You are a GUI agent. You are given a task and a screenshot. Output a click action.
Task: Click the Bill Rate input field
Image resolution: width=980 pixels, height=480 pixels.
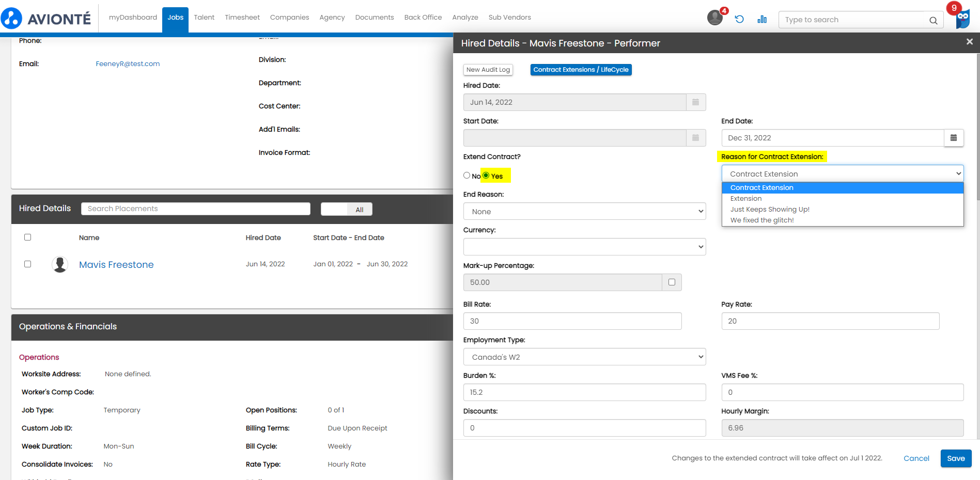point(572,321)
